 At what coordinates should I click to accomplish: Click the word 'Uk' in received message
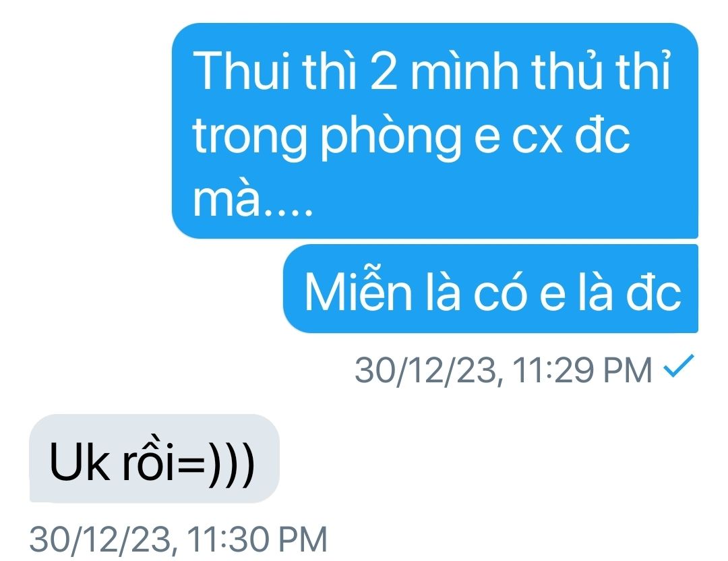[x=80, y=461]
